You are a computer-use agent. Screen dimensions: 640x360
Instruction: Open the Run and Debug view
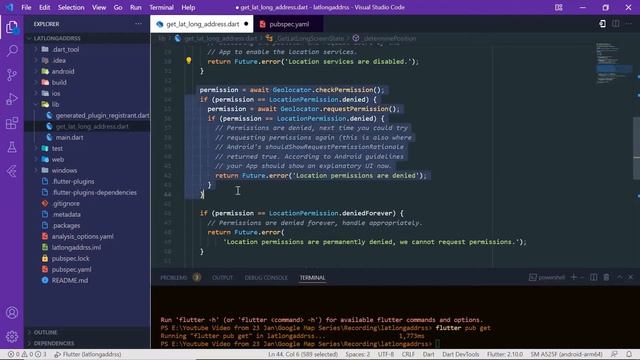click(12, 99)
